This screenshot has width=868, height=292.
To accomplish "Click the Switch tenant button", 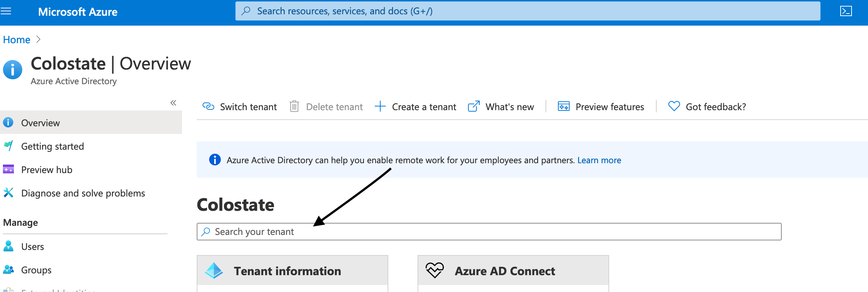I will pos(239,107).
